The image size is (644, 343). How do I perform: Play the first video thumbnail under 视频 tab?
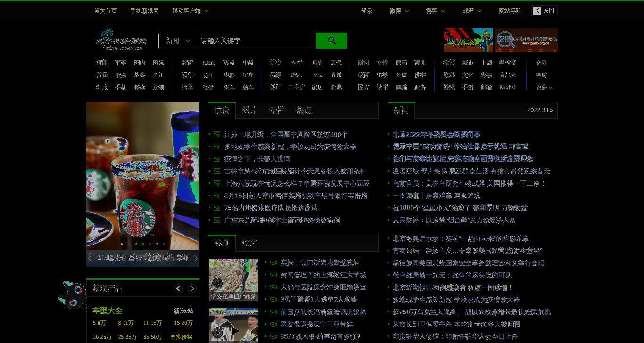point(233,279)
